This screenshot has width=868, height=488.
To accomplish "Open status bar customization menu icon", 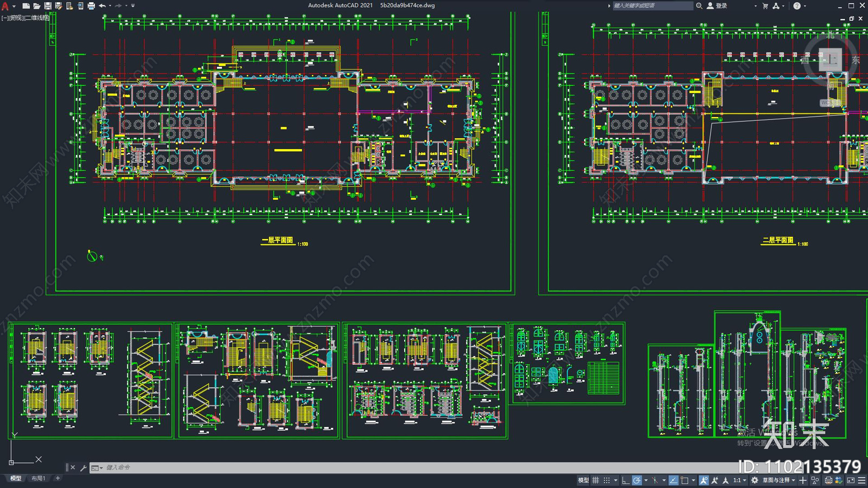I will (861, 480).
